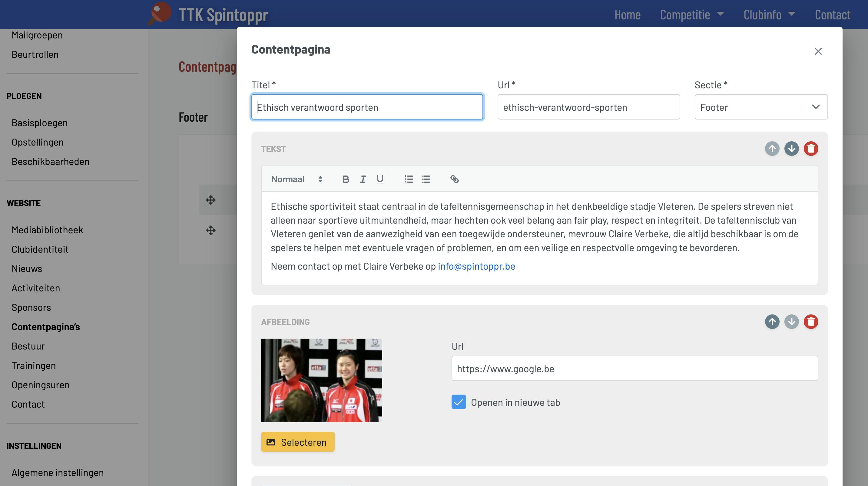Open Opstellingen in the sidebar
The width and height of the screenshot is (868, 486).
[37, 142]
